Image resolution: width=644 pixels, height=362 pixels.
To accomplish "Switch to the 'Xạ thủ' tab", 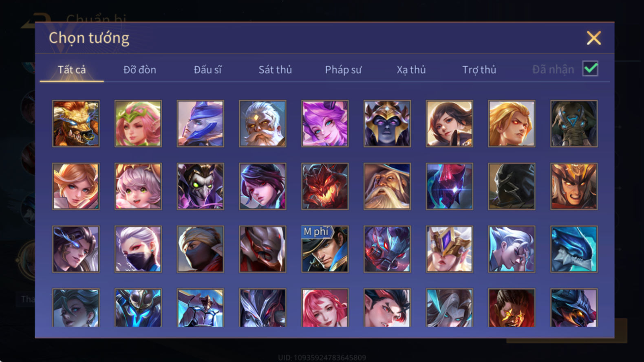I will point(411,70).
